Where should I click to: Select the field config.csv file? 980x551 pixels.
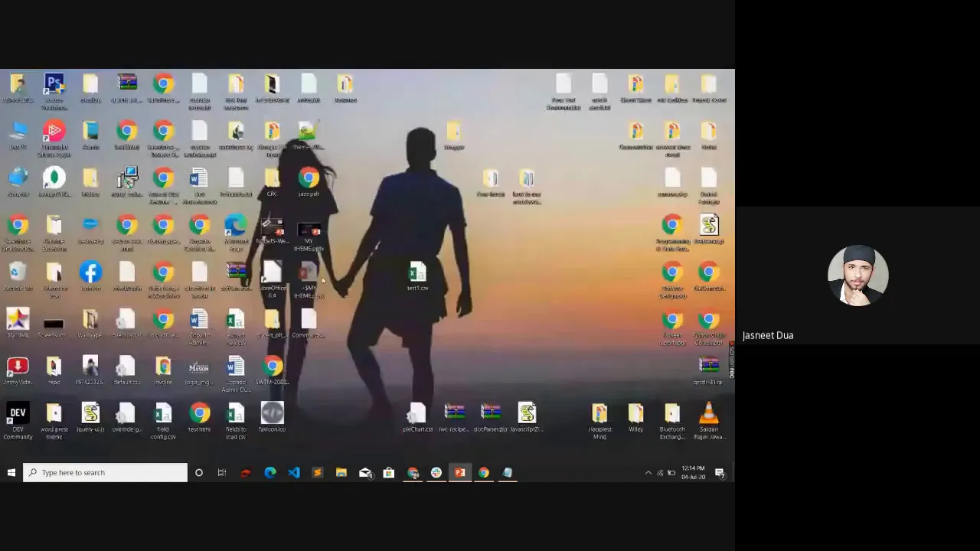163,422
